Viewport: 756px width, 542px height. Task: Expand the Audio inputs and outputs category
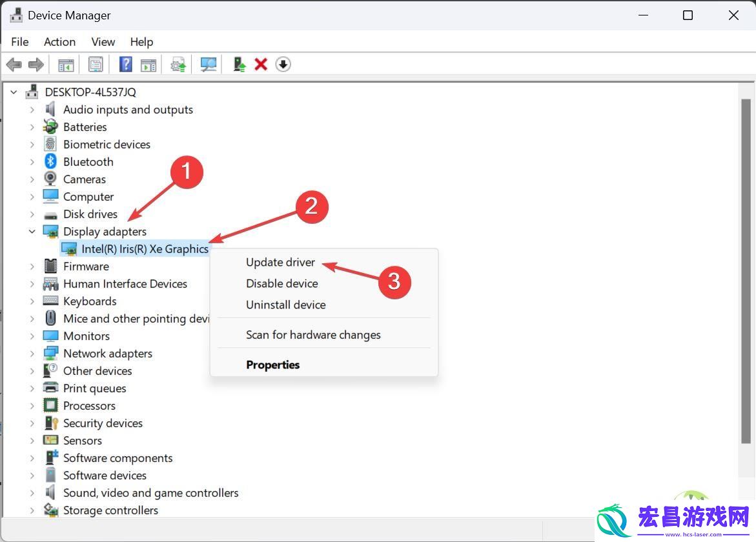click(x=32, y=109)
